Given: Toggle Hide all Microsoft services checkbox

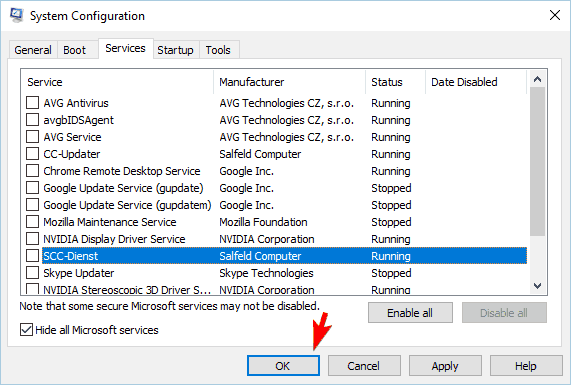Looking at the screenshot, I should pos(26,330).
